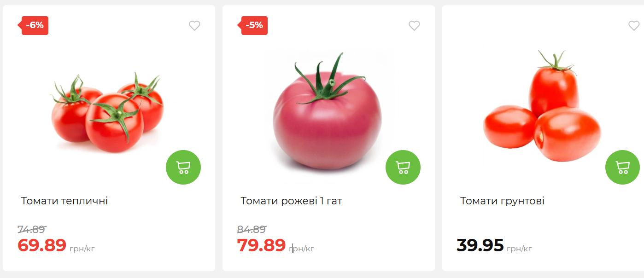This screenshot has height=278, width=644.
Task: Open Томати грунтові product title link
Action: pyautogui.click(x=502, y=201)
